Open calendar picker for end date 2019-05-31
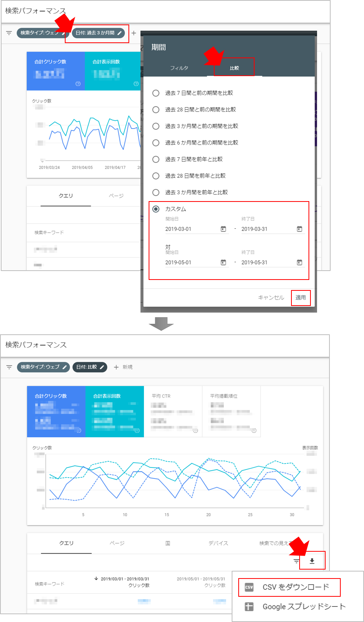 click(x=299, y=262)
